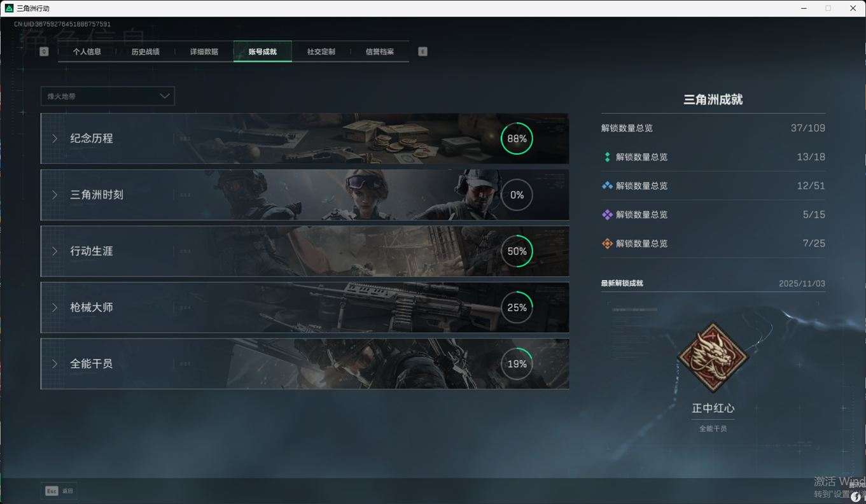Open the 烽火地带 mode dropdown

coord(108,96)
